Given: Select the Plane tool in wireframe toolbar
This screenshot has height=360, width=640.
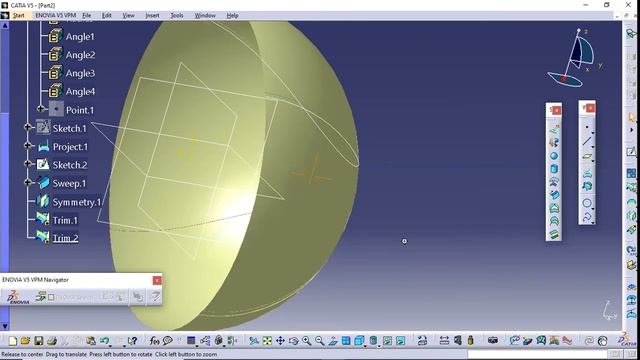Looking at the screenshot, I should click(x=587, y=156).
